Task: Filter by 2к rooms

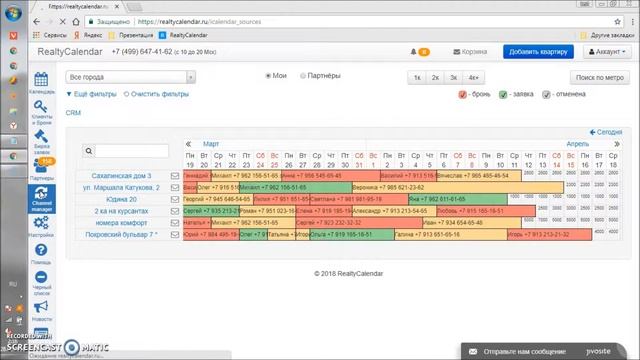Action: 435,78
